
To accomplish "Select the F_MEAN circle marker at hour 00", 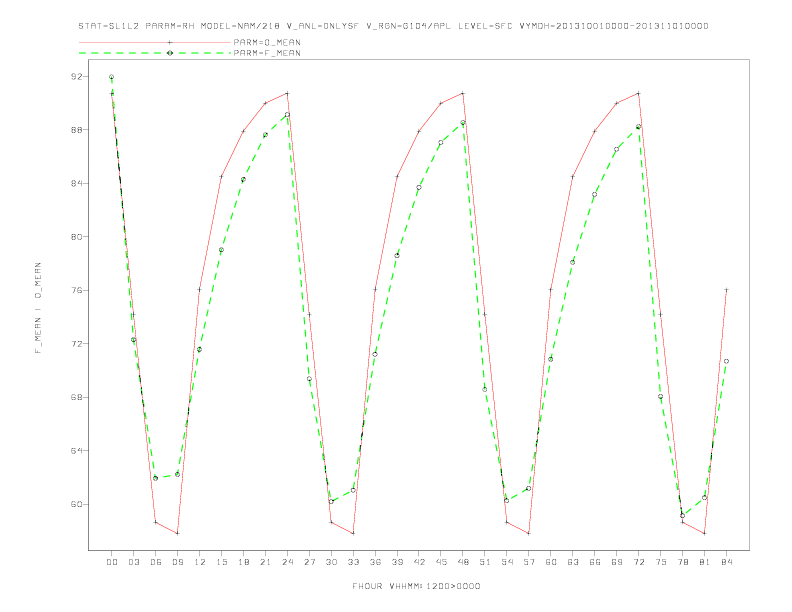I will pos(112,77).
